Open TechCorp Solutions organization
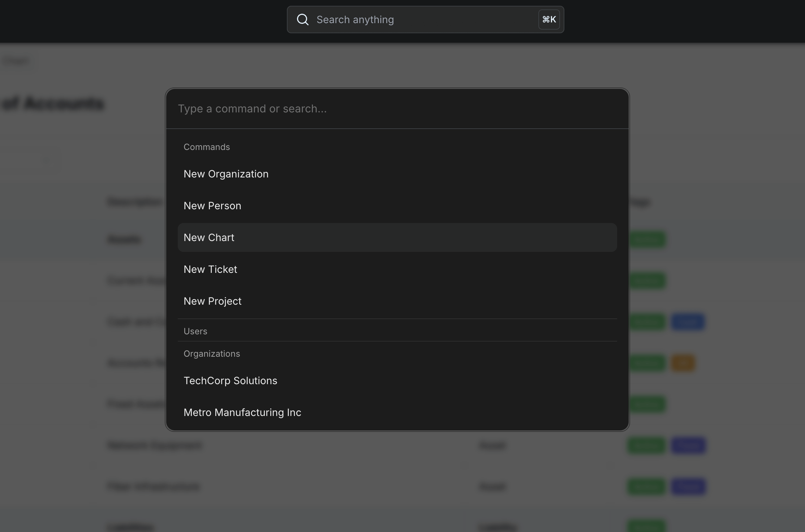Image resolution: width=805 pixels, height=532 pixels. [231, 381]
